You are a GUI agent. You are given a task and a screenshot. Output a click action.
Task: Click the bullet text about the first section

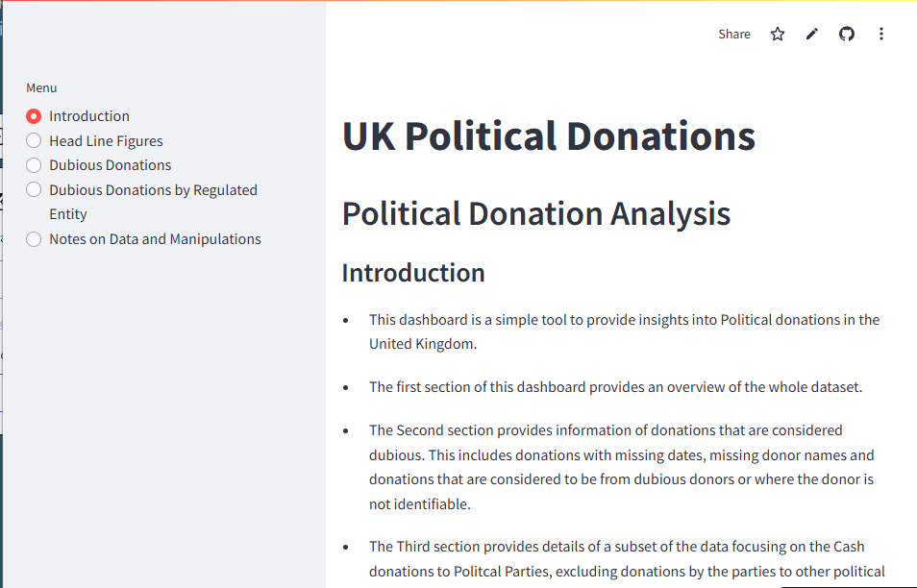coord(615,387)
